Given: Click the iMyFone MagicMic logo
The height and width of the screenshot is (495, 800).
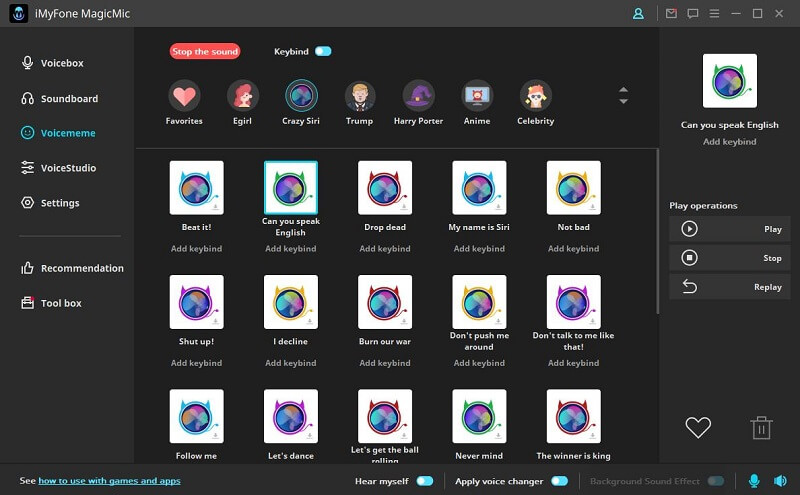Looking at the screenshot, I should pyautogui.click(x=19, y=14).
